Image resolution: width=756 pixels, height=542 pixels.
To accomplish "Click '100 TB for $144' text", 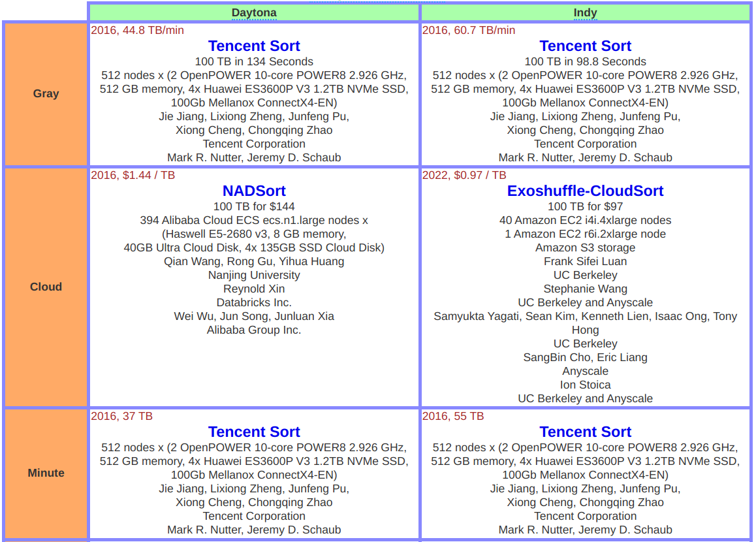I will pyautogui.click(x=253, y=206).
